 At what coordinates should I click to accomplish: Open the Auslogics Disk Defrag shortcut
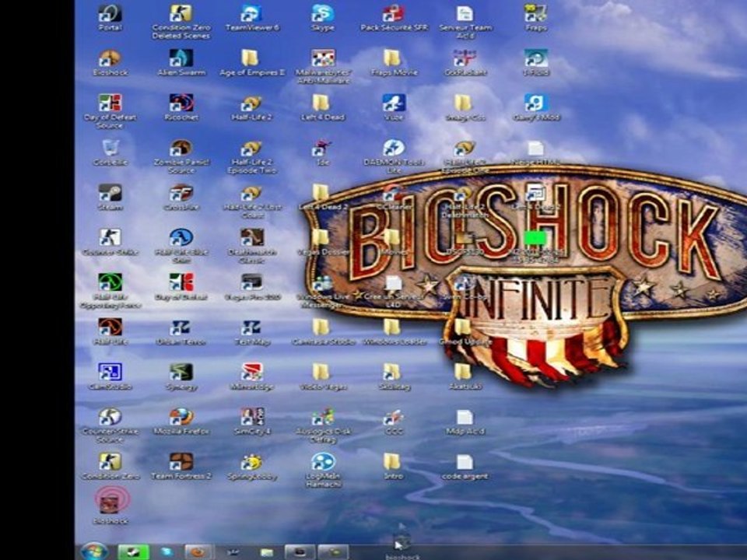click(x=322, y=425)
